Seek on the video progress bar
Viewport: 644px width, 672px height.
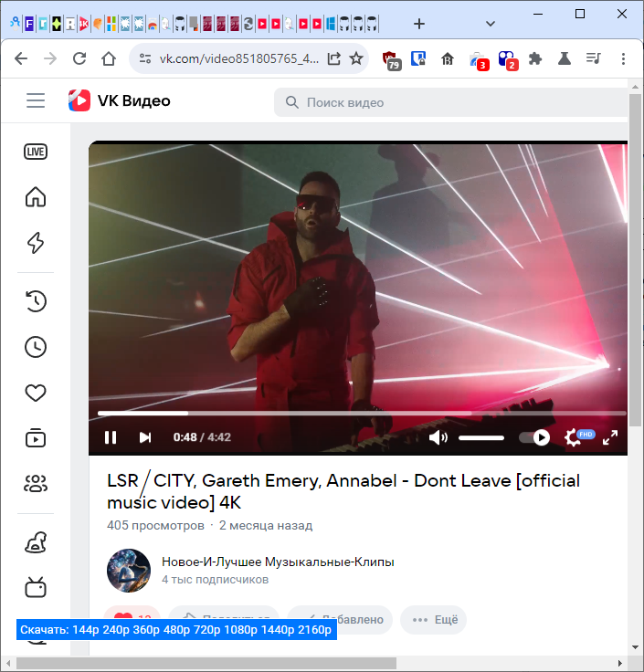(x=362, y=413)
